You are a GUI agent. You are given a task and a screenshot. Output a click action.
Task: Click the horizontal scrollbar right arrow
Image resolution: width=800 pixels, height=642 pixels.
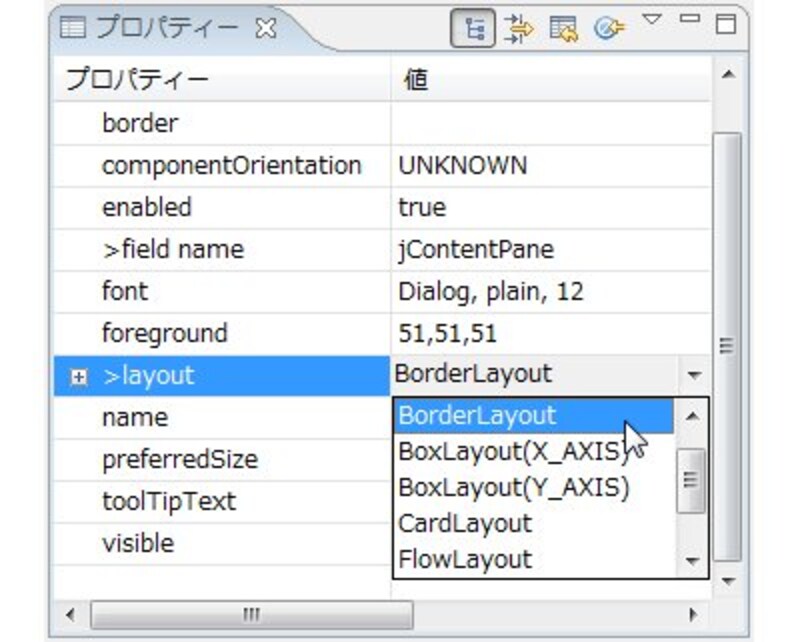click(x=692, y=613)
